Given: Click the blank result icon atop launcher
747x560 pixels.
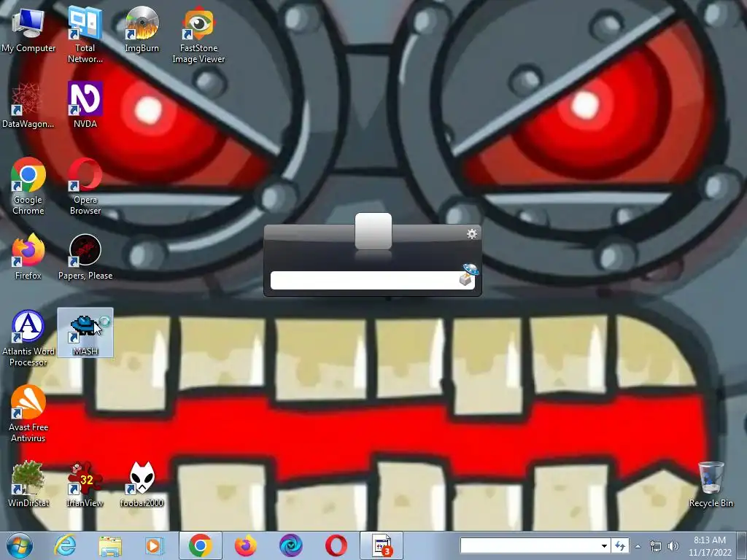Looking at the screenshot, I should [373, 231].
